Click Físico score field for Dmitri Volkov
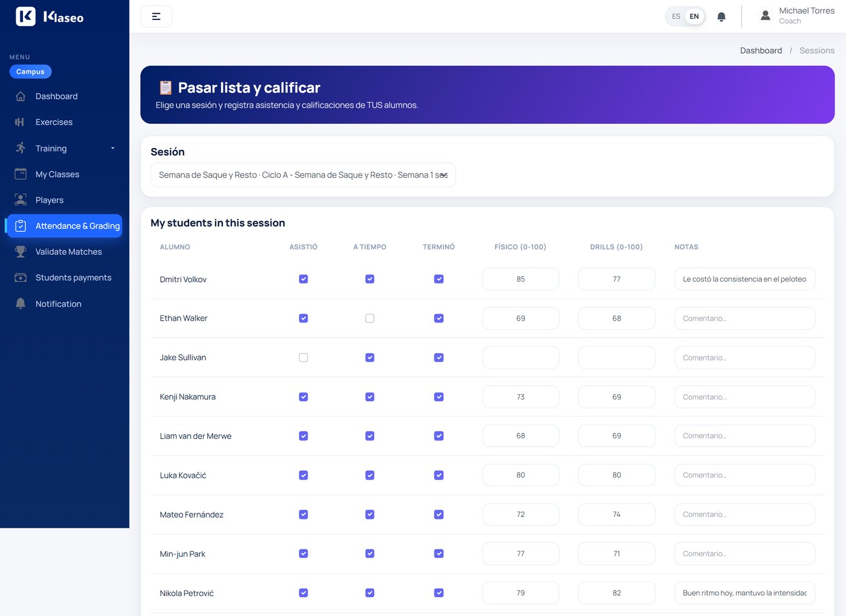846x616 pixels. tap(520, 279)
